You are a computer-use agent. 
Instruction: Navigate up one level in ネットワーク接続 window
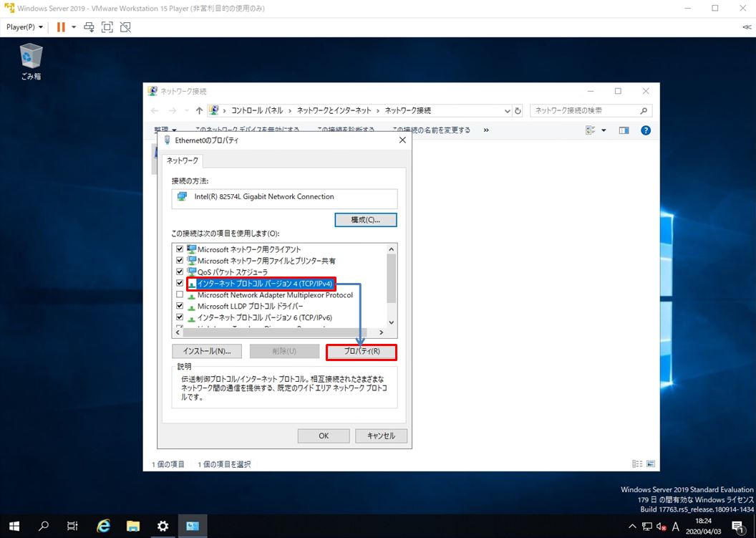(199, 110)
